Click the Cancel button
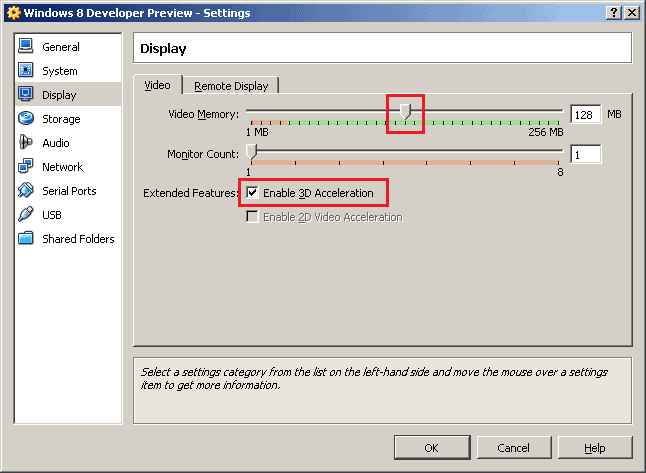 [513, 447]
